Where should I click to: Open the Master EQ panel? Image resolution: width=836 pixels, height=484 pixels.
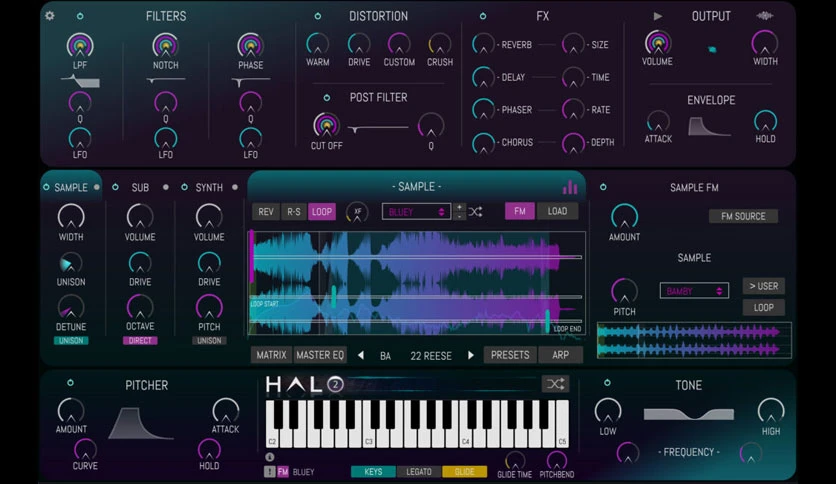[320, 355]
